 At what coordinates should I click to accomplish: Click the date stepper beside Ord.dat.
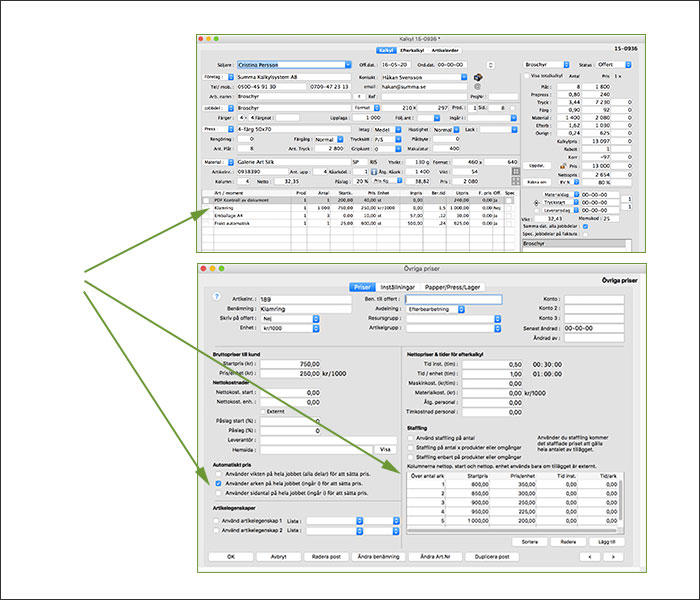tap(490, 65)
